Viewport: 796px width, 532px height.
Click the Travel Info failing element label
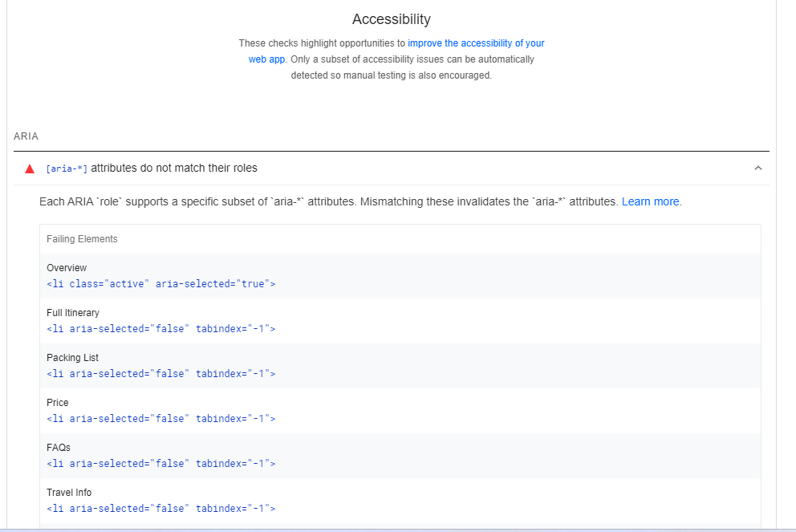[69, 493]
